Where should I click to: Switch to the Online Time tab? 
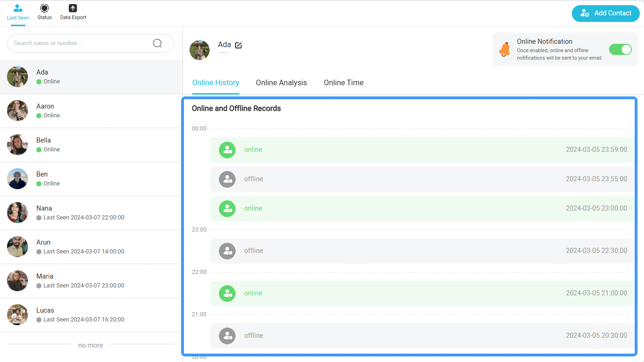344,82
